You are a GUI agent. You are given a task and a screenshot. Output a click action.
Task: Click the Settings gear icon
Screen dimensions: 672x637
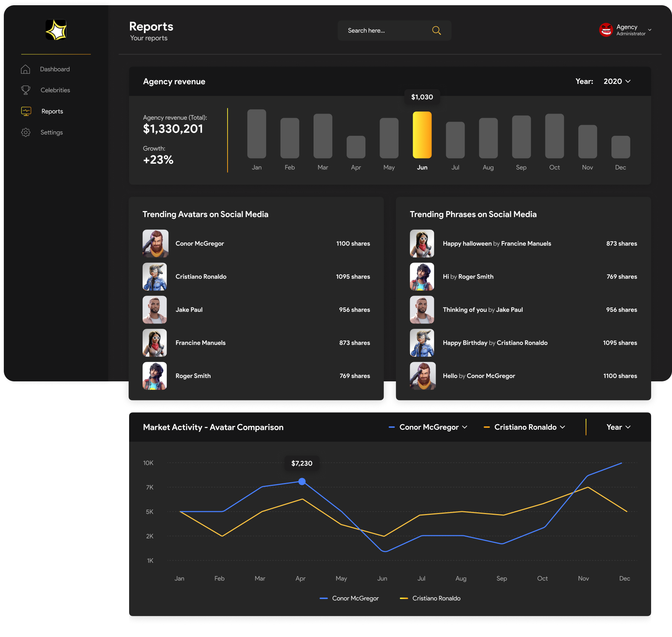coord(26,132)
